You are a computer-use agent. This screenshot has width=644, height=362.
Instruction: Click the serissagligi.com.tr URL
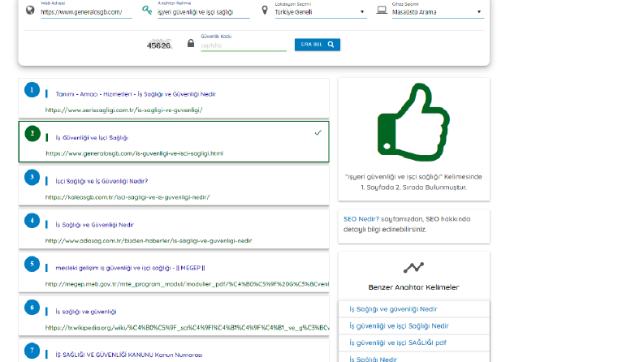(123, 110)
